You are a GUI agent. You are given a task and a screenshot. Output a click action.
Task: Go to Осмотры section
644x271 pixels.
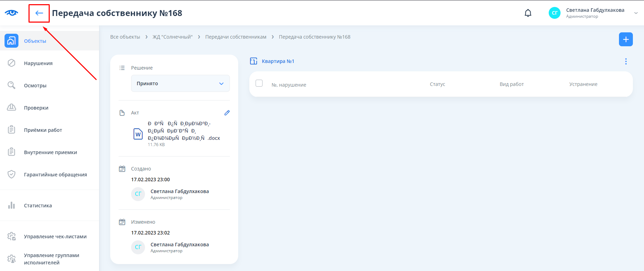35,86
